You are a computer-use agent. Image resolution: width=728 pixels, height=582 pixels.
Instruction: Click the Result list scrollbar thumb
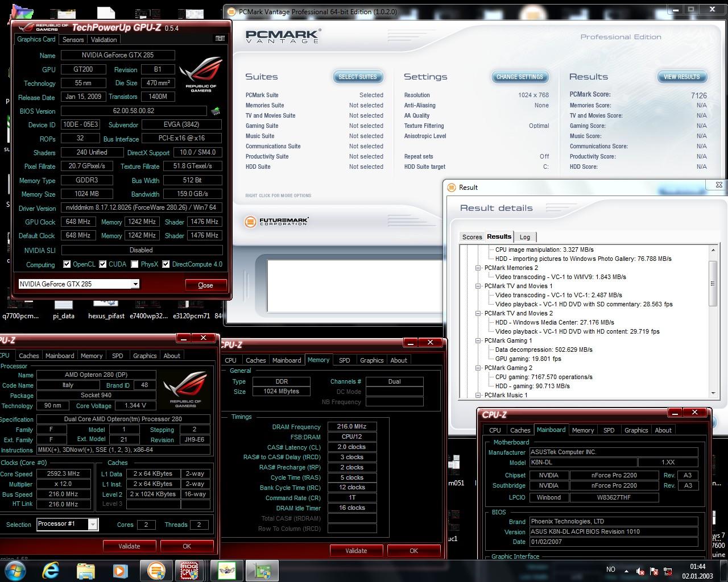tap(713, 283)
